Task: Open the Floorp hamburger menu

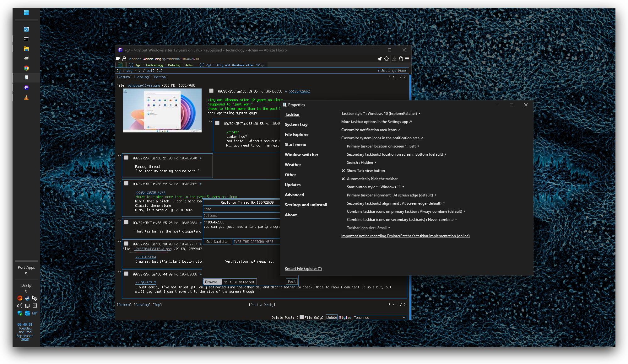Action: [x=407, y=59]
